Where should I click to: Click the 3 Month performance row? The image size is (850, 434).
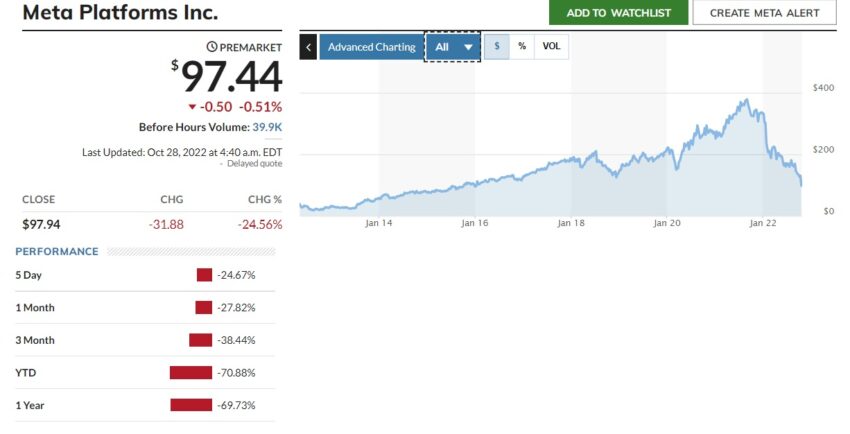click(145, 340)
